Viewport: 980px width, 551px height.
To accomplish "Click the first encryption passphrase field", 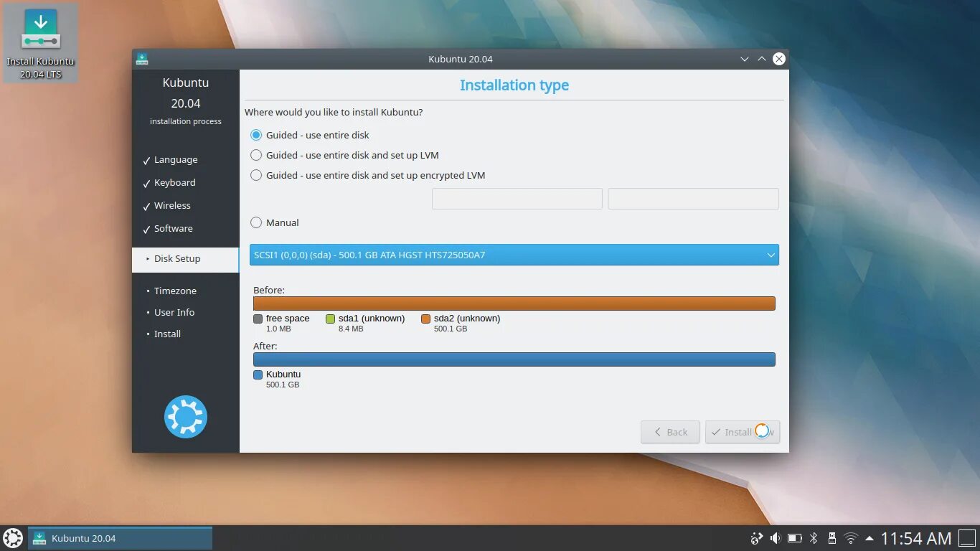I will (x=517, y=199).
